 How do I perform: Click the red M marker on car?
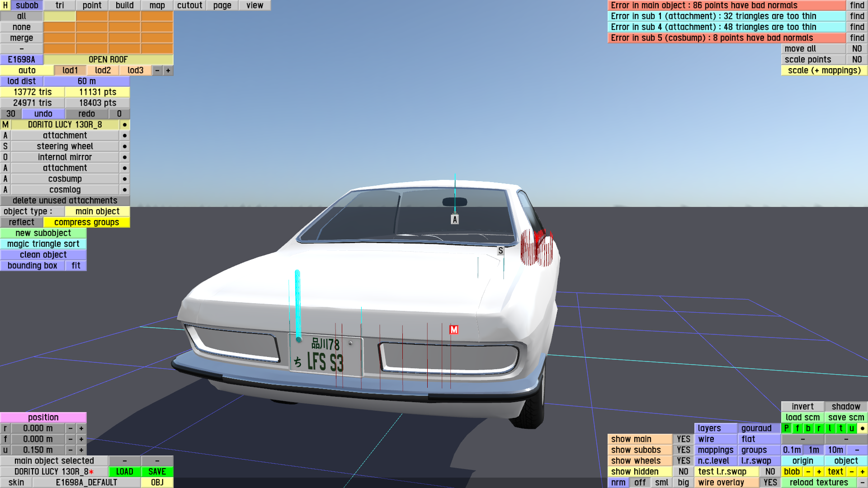[453, 330]
